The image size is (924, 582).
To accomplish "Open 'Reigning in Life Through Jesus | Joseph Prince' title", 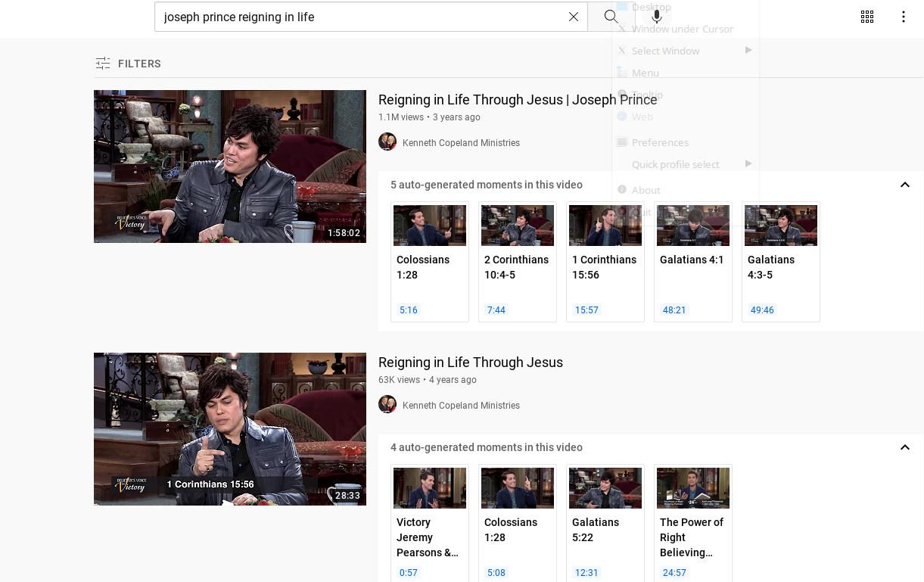I will click(x=518, y=100).
